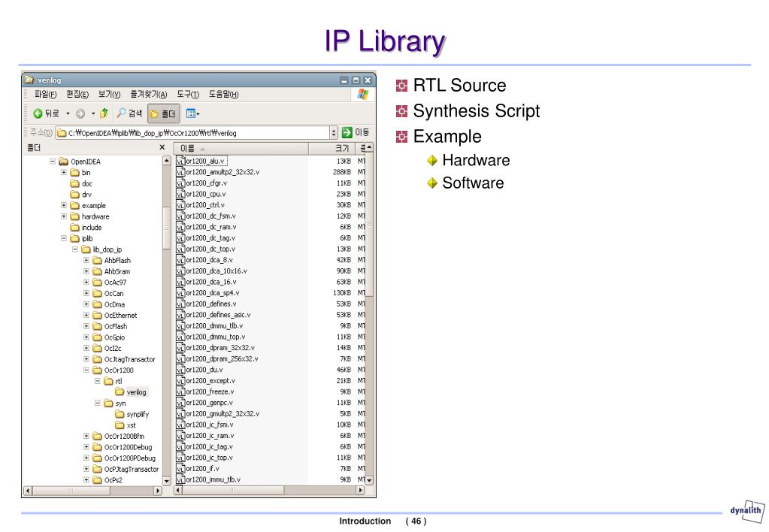Sort by Size (크기) column header
This screenshot has width=769, height=532.
tap(331, 148)
